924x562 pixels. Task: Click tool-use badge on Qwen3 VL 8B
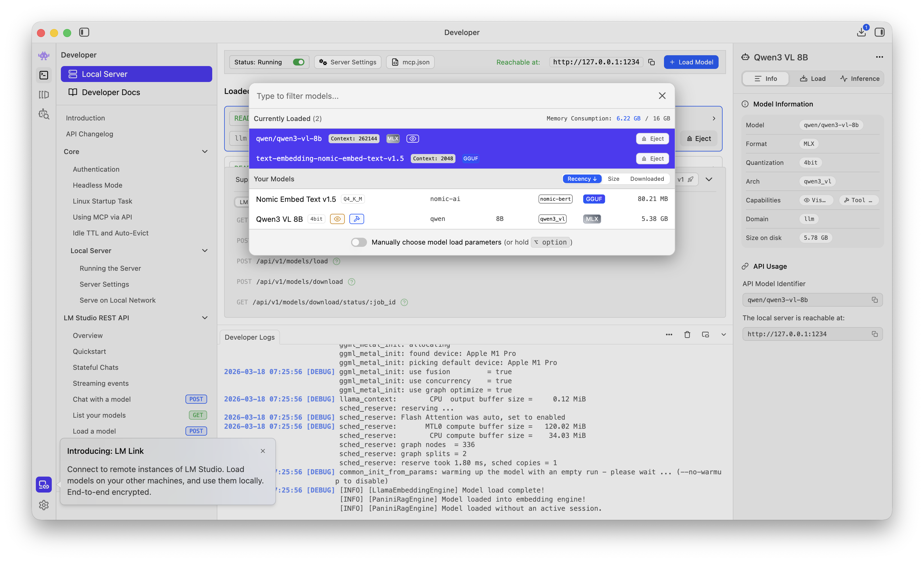coord(356,219)
